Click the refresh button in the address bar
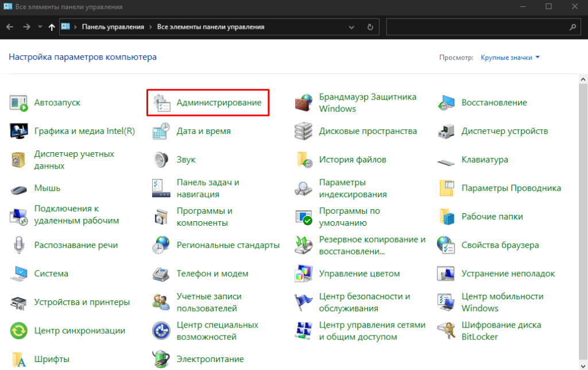Screen dimensions: 588x370 click(x=370, y=27)
